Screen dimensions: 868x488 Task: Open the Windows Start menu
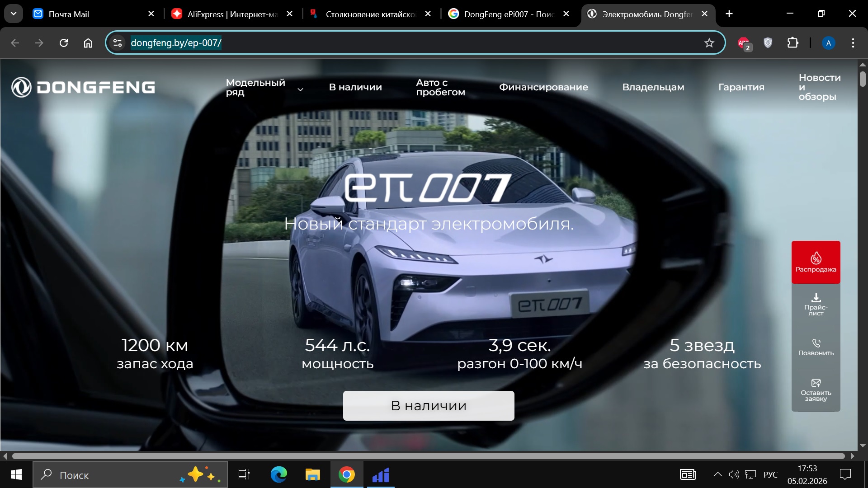click(x=16, y=474)
